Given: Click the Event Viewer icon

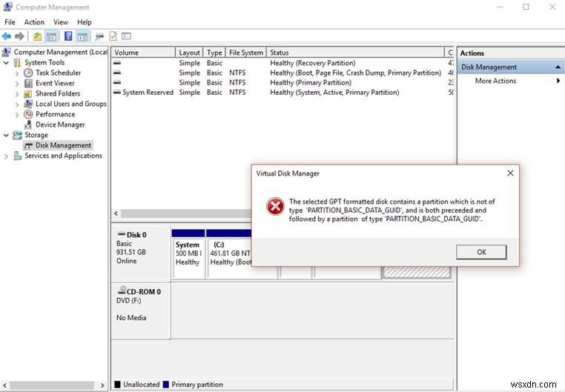Looking at the screenshot, I should [x=28, y=83].
